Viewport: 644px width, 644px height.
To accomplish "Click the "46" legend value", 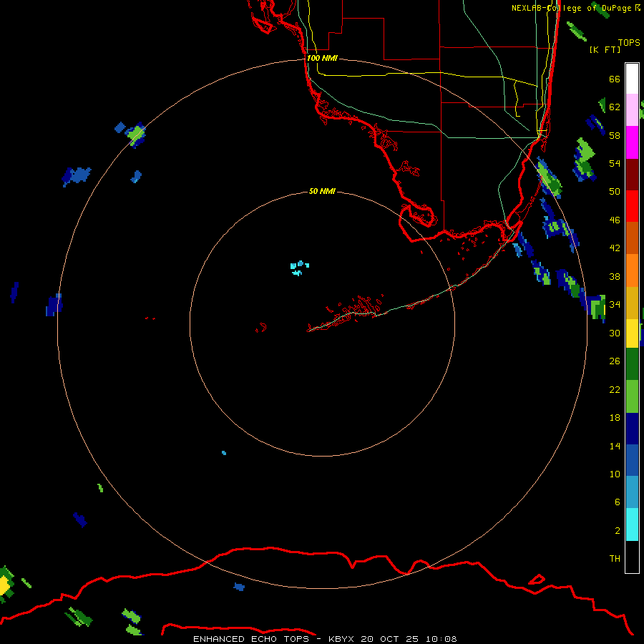I will click(x=615, y=220).
